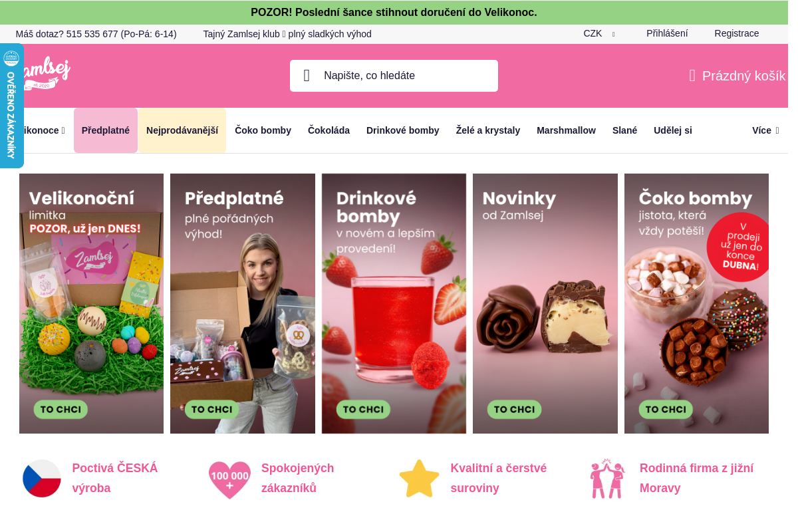Open the Tajný Zamlsej klub link

[x=287, y=34]
